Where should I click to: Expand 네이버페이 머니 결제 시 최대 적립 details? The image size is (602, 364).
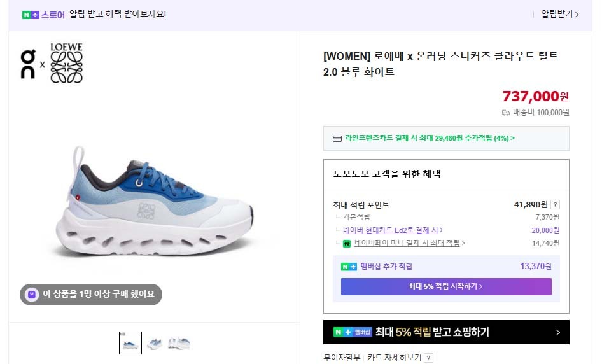(410, 243)
